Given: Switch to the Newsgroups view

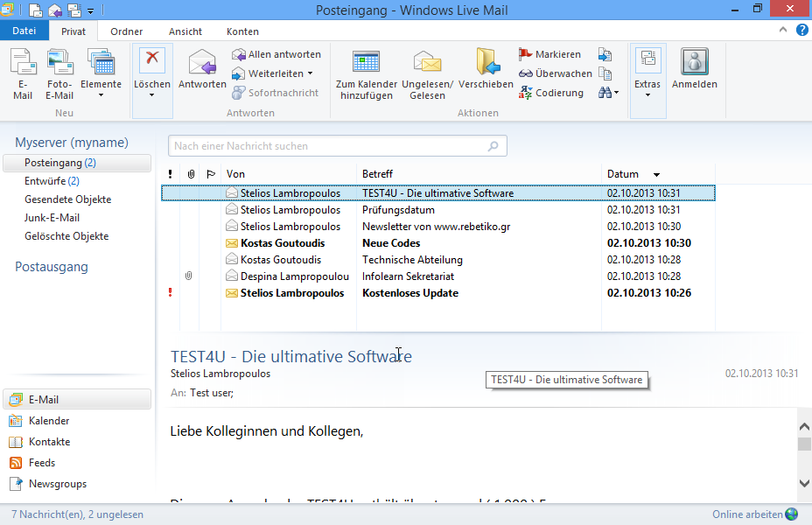Looking at the screenshot, I should [48, 484].
